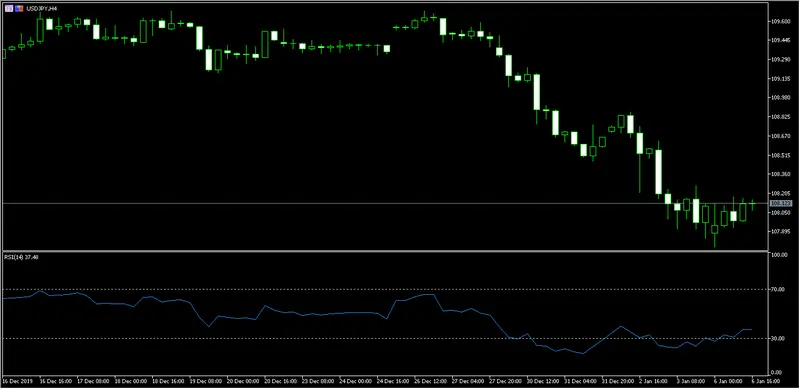Click the 109.600 level on the price scale
The image size is (800, 389).
click(x=780, y=21)
